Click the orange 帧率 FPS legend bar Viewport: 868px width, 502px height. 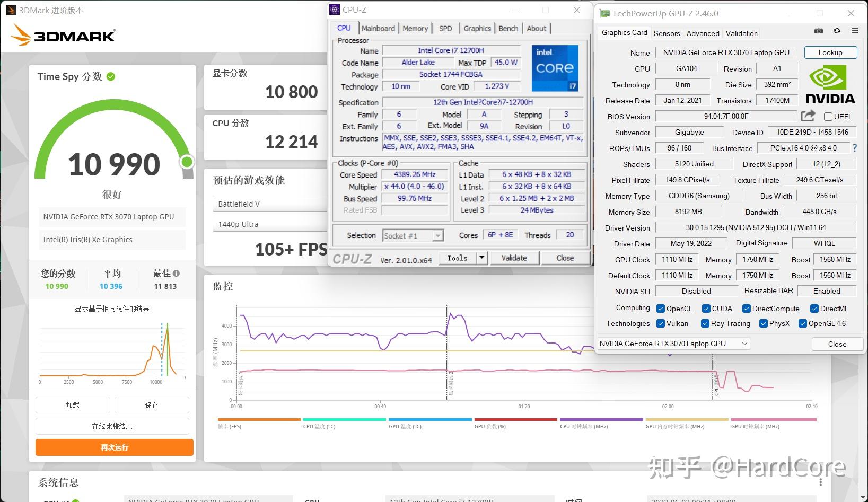259,419
